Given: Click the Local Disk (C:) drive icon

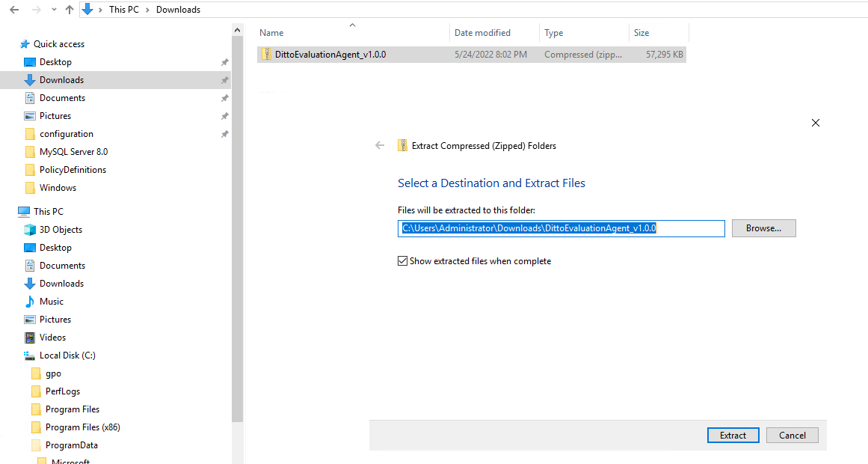Looking at the screenshot, I should [30, 355].
